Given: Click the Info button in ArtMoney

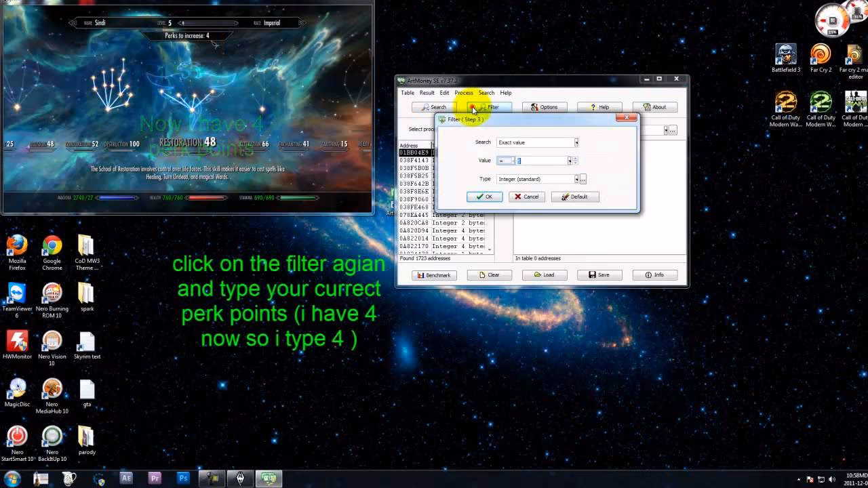Looking at the screenshot, I should click(x=655, y=275).
